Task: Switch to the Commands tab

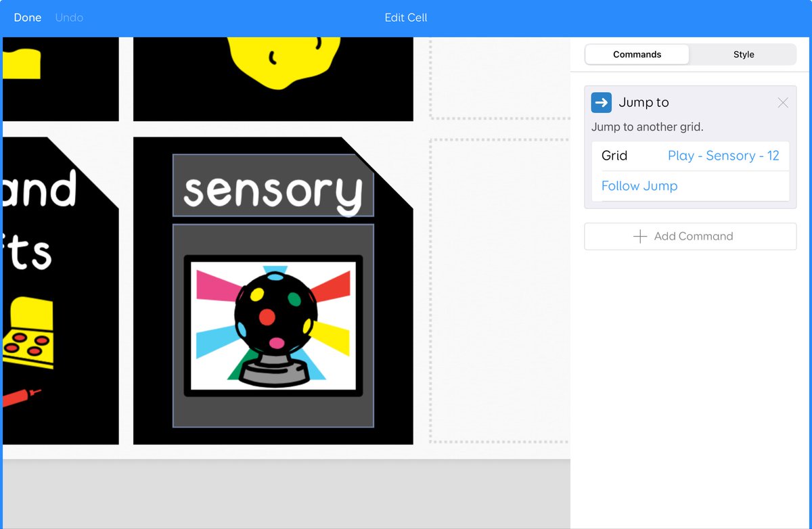Action: [637, 54]
